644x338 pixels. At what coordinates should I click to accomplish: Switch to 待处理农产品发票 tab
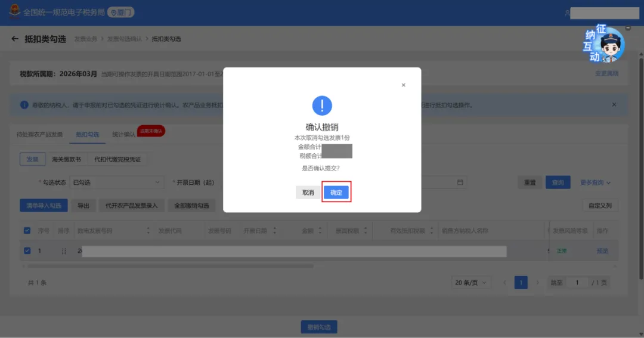click(x=39, y=134)
